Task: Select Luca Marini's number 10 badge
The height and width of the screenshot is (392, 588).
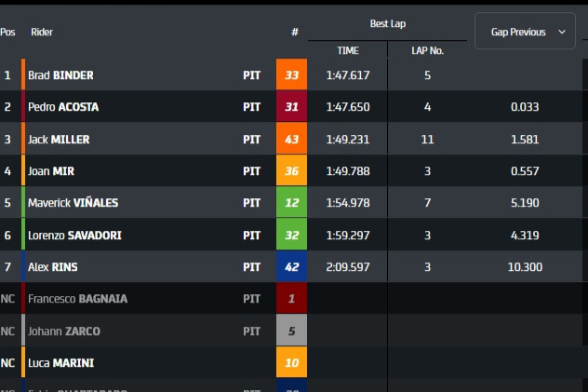Action: coord(291,362)
